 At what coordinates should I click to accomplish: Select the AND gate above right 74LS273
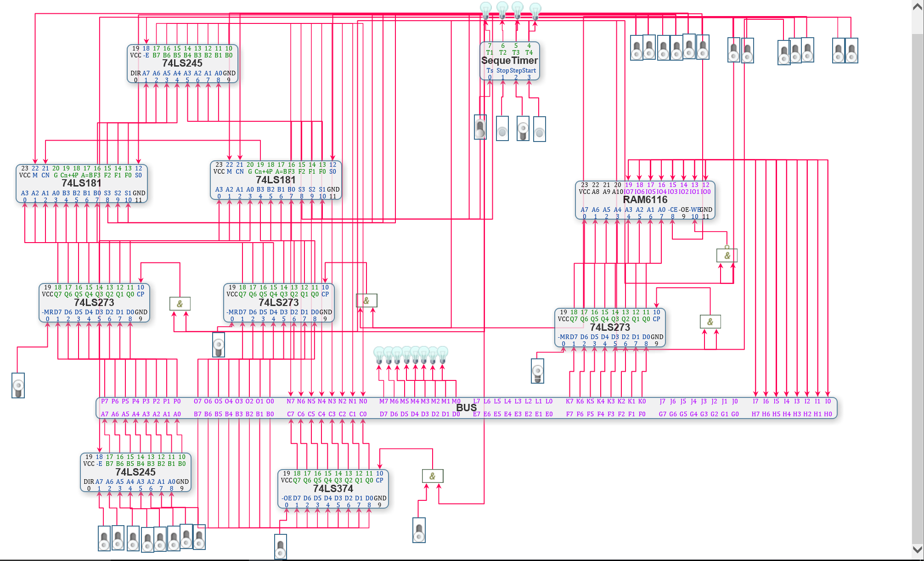click(x=710, y=322)
